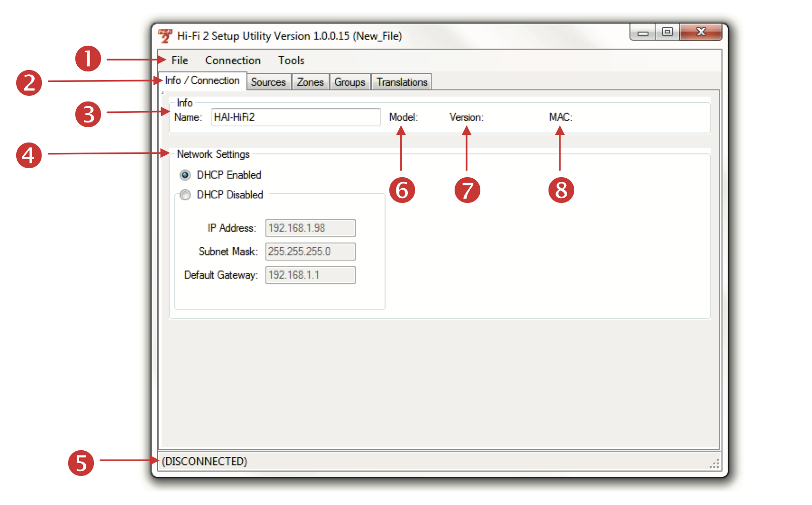Screen dimensions: 812x505
Task: Minimize the Setup Utility window
Action: 643,33
